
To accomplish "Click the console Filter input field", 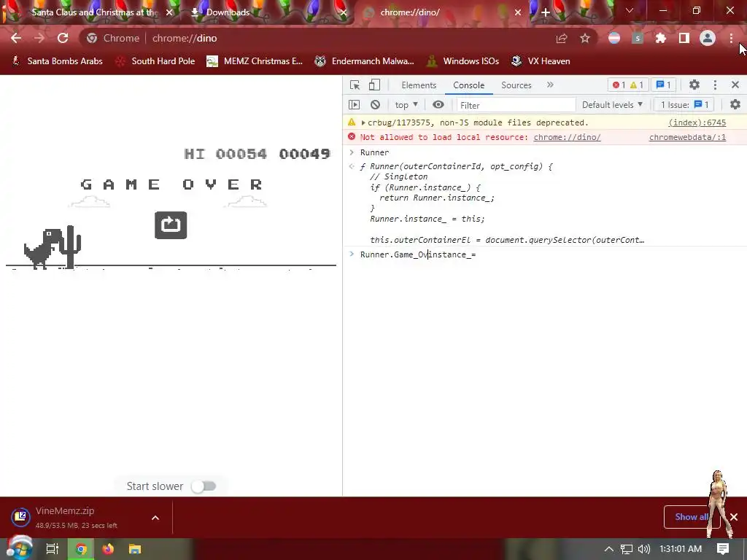I will pos(516,105).
